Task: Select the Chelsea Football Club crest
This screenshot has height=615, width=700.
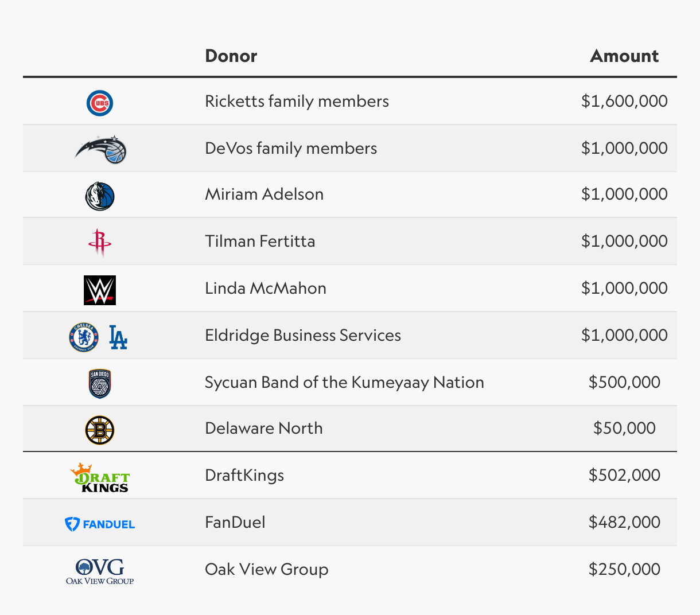Action: point(84,337)
